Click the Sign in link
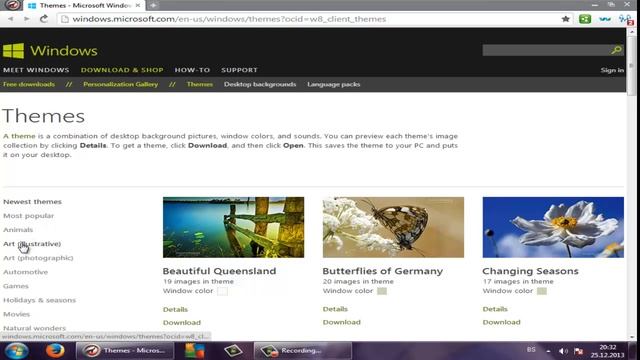Screen dimensions: 640x360 click(x=612, y=70)
